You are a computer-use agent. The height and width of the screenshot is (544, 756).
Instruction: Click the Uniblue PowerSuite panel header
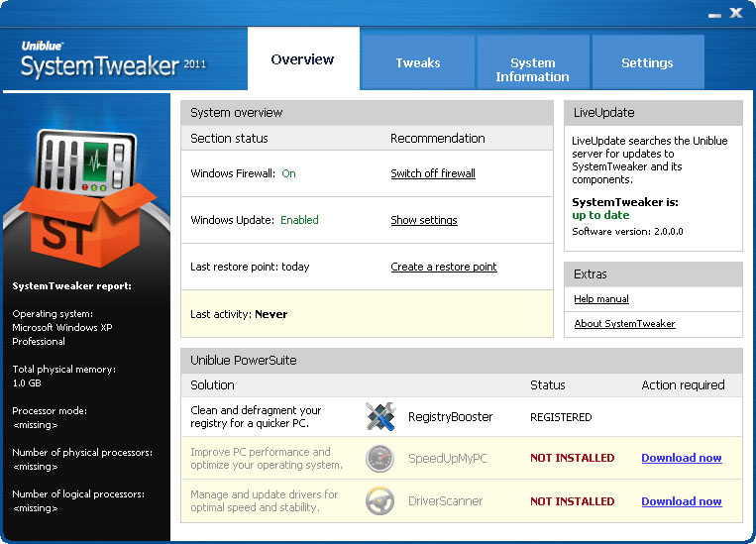pyautogui.click(x=462, y=361)
